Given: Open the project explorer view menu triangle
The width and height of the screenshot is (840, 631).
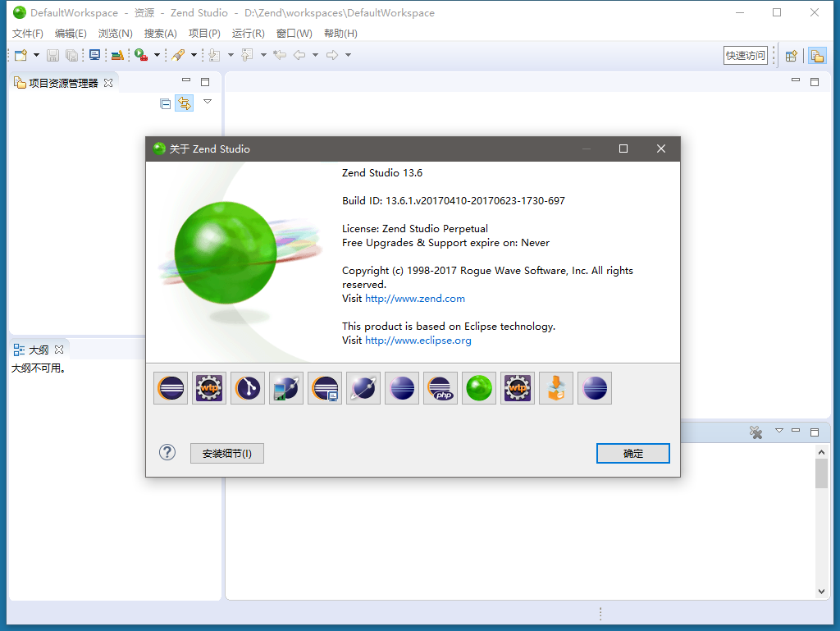Looking at the screenshot, I should click(207, 101).
